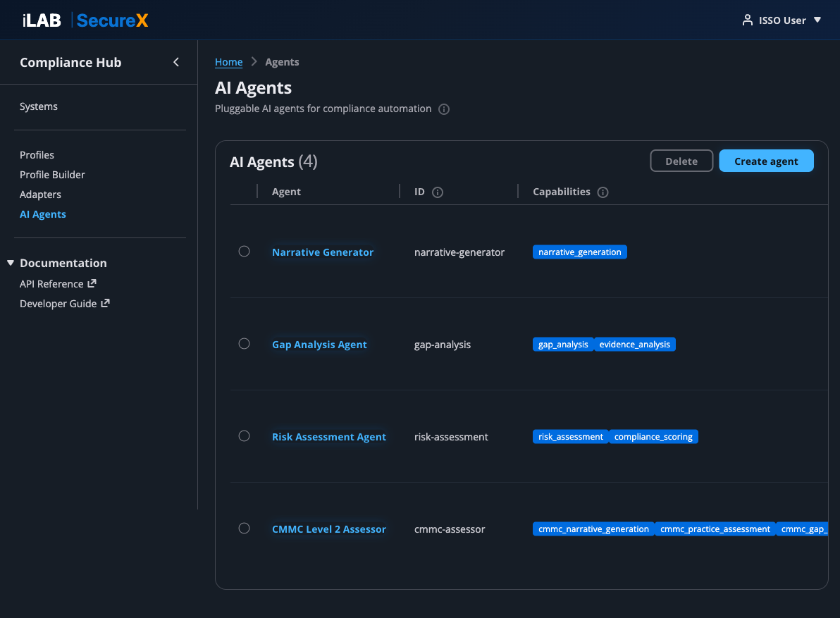Open Profiles in the sidebar
This screenshot has height=618, width=840.
coord(37,155)
